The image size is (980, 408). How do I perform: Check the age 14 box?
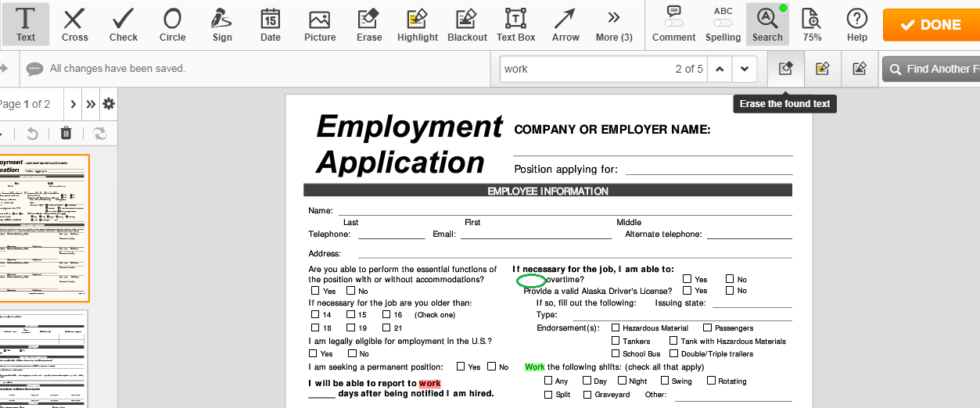(x=315, y=314)
